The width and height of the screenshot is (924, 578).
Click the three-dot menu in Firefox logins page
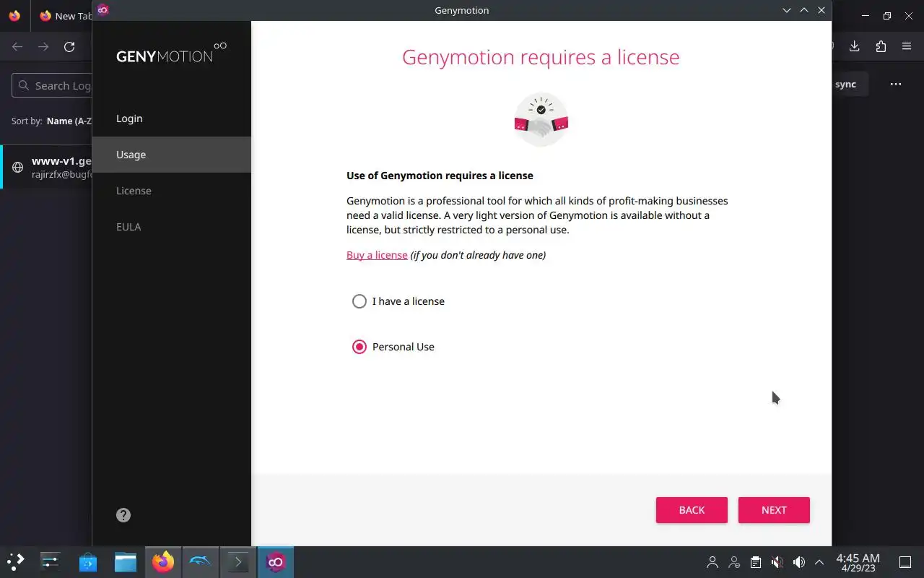tap(896, 85)
